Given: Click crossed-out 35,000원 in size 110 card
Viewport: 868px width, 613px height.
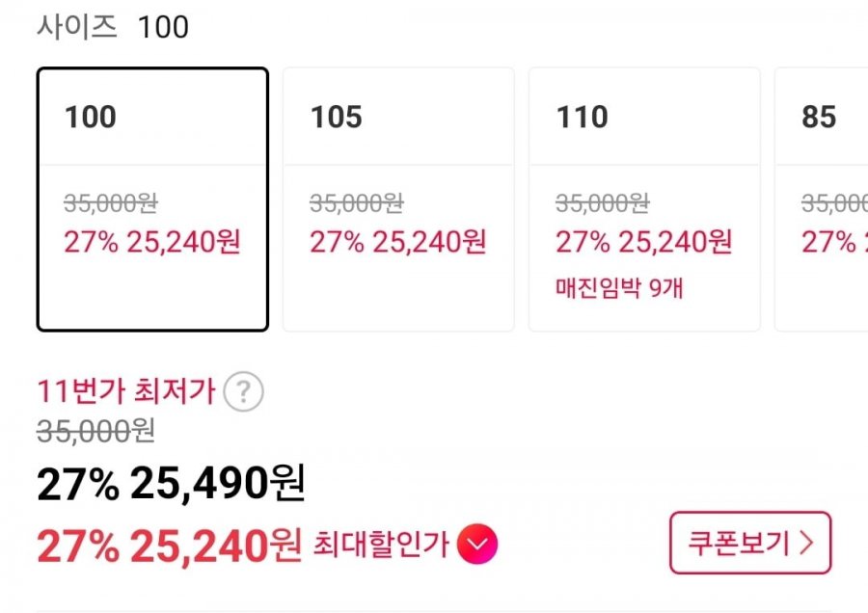Looking at the screenshot, I should coord(603,203).
